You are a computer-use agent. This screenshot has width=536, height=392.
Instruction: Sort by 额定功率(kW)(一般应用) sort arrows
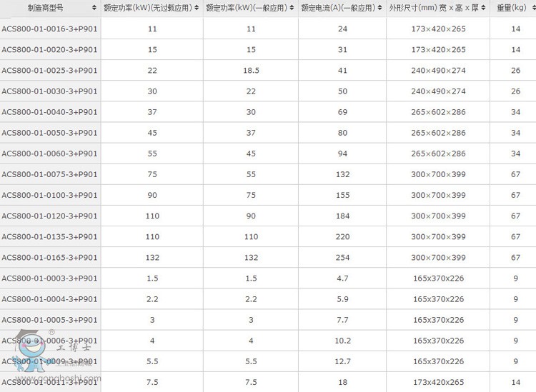[x=292, y=8]
